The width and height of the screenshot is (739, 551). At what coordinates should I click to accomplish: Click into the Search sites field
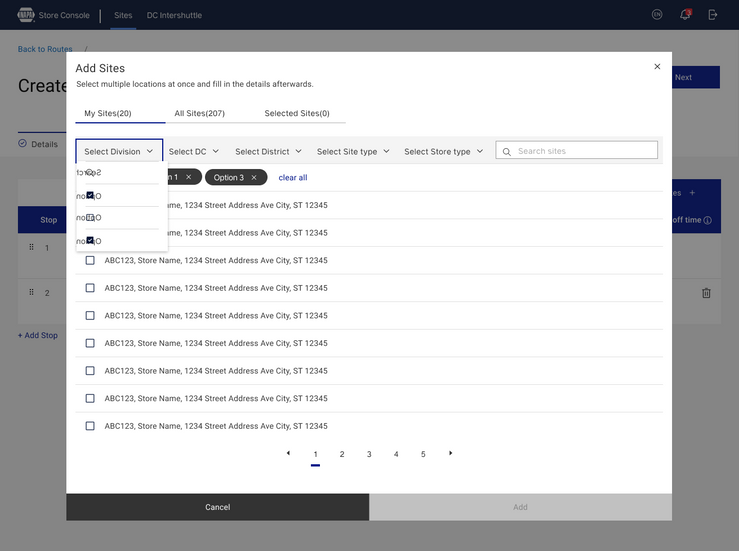pyautogui.click(x=576, y=151)
